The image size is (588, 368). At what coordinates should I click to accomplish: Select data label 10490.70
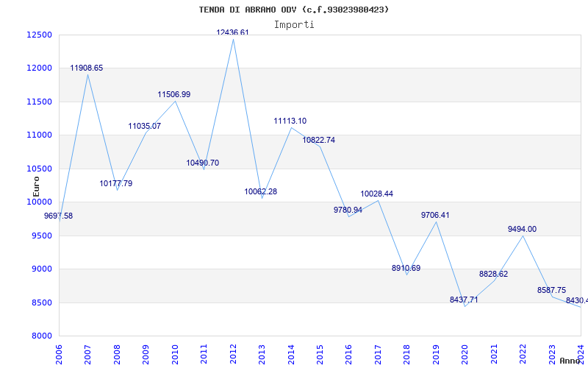[x=203, y=163]
